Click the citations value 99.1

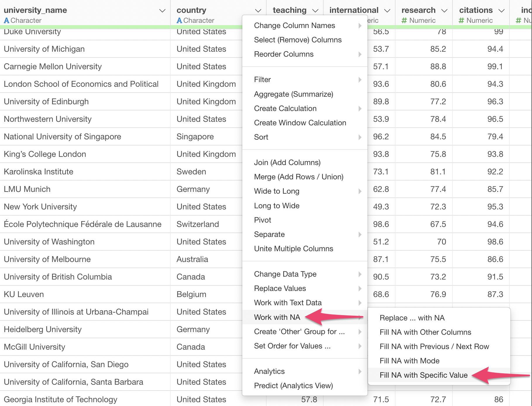pyautogui.click(x=481, y=66)
